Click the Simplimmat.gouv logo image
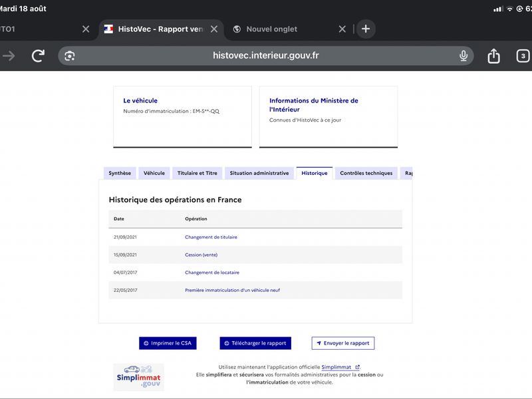Screen dimensions: 532x399 pyautogui.click(x=138, y=377)
